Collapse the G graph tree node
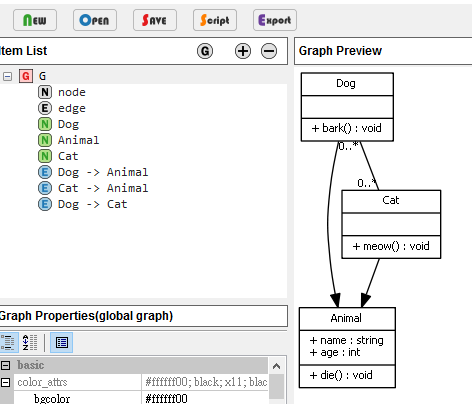The height and width of the screenshot is (404, 472). click(x=7, y=76)
